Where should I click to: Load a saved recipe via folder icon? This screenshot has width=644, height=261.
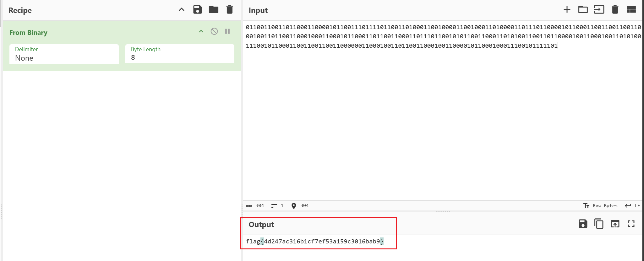pos(214,10)
